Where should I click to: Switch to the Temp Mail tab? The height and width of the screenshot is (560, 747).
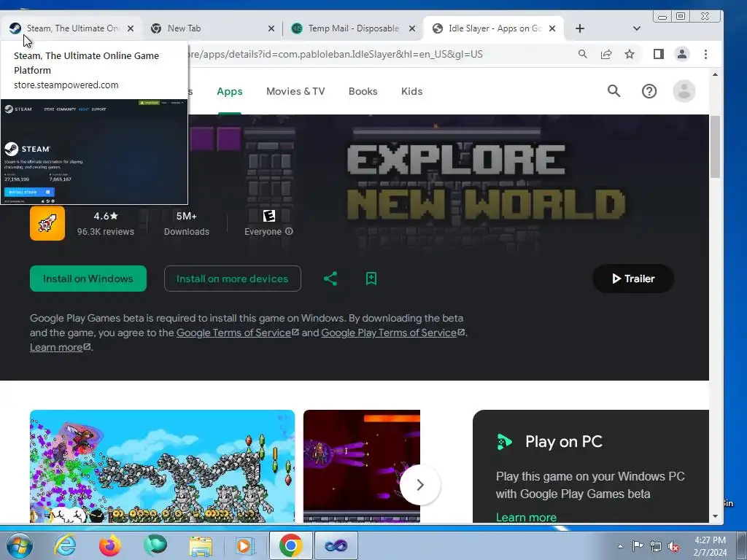tap(354, 28)
